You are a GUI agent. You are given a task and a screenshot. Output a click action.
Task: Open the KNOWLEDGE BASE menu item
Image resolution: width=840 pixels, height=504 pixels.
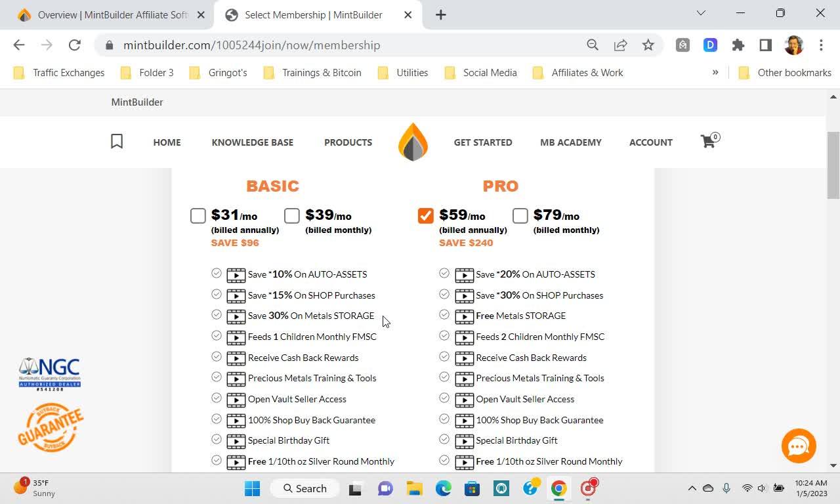coord(253,142)
